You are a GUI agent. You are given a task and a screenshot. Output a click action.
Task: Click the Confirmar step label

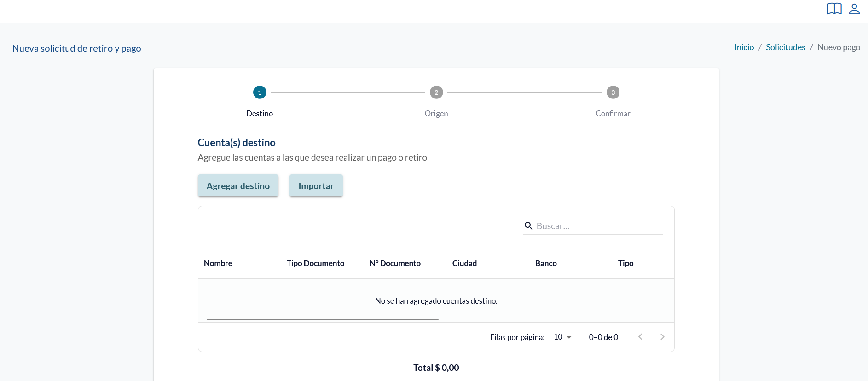pos(613,114)
